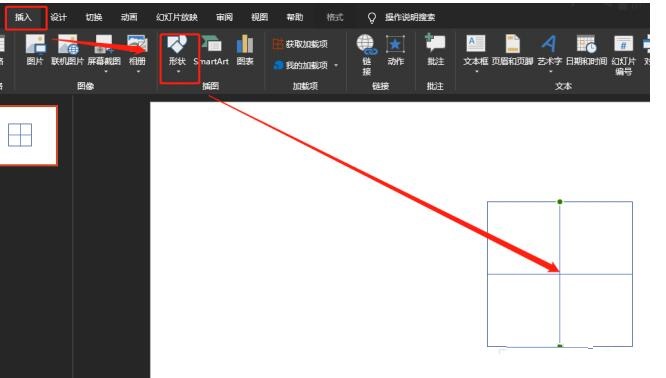666x378 pixels.
Task: Insert a SmartArt graphic
Action: pyautogui.click(x=211, y=51)
